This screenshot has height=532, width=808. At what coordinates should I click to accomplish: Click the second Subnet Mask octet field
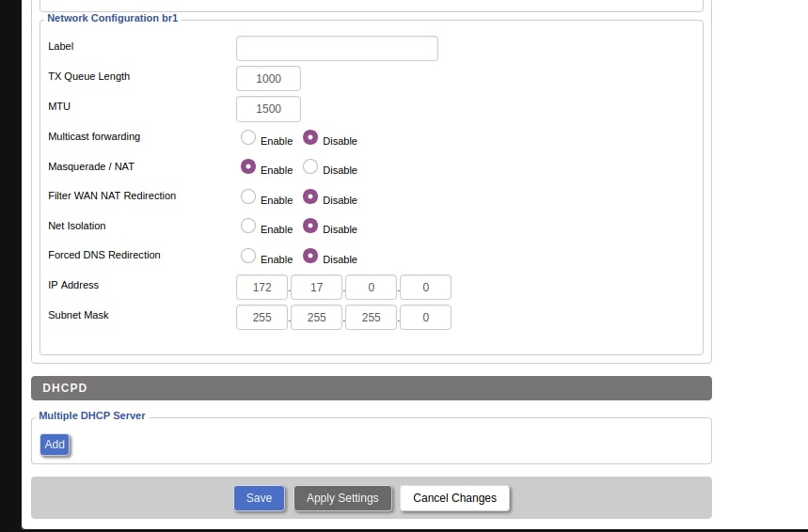pos(316,318)
